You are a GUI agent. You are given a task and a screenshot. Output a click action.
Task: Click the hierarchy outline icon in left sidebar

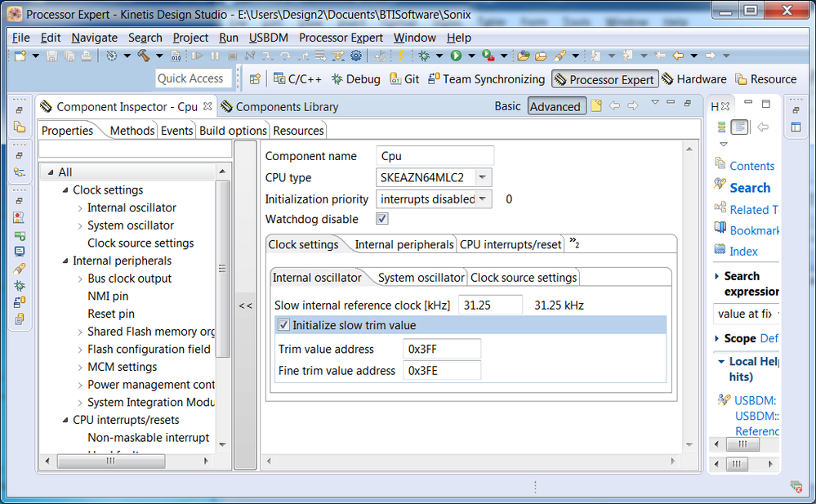pos(20,172)
